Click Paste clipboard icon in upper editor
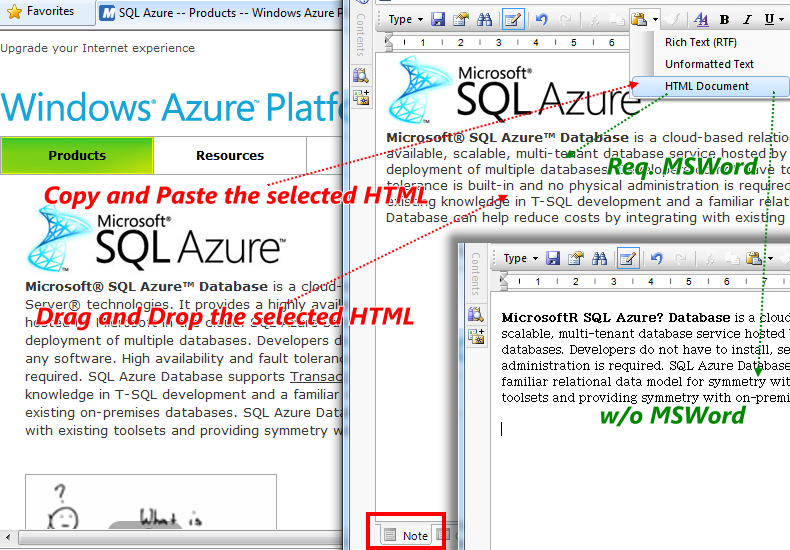Viewport: 790px width, 550px height. click(x=639, y=20)
